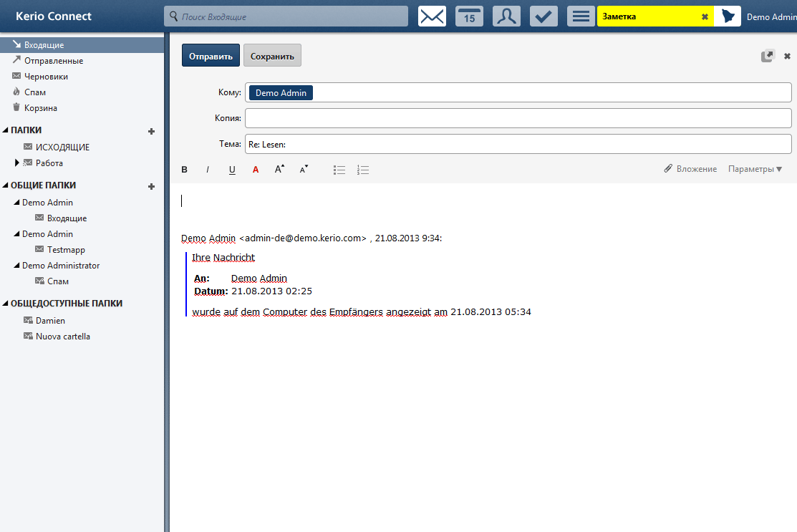Add an attachment via Вложение
797x532 pixels.
(690, 169)
